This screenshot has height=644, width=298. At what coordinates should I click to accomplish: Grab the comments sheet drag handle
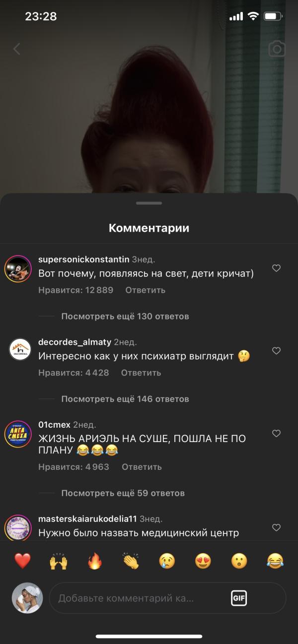[149, 203]
